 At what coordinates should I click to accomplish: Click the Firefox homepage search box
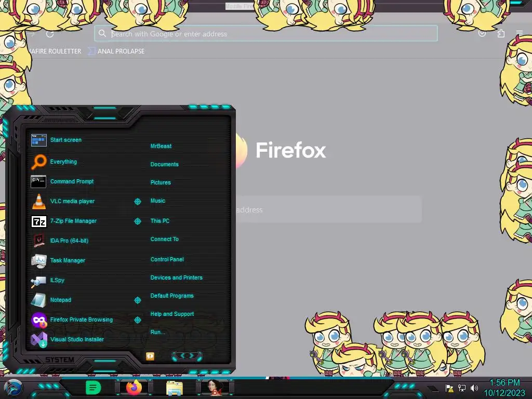328,210
